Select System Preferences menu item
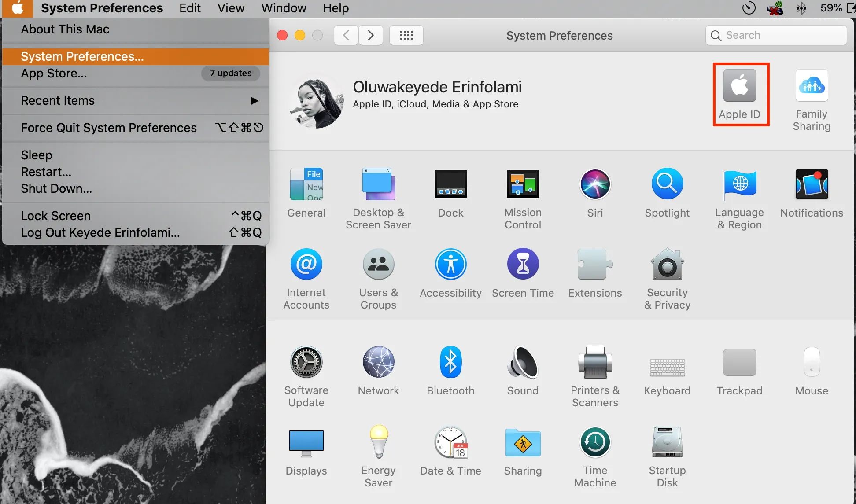Image resolution: width=856 pixels, height=504 pixels. click(x=81, y=56)
